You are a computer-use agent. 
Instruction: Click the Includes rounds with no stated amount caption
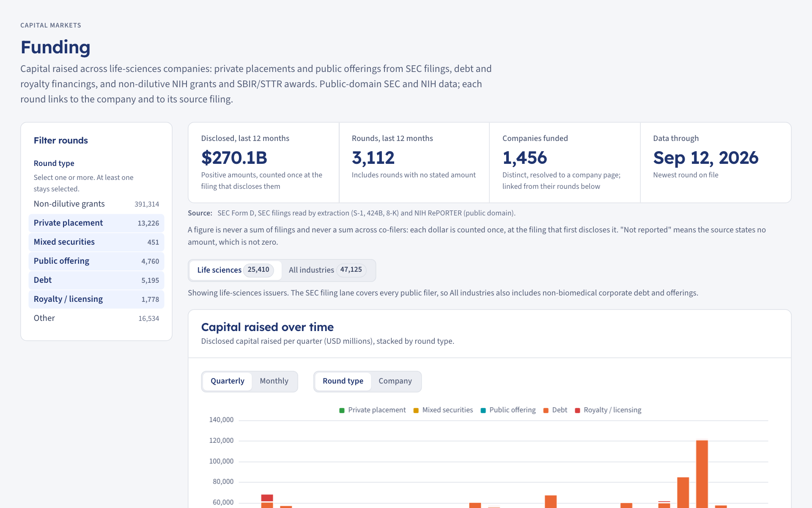click(x=414, y=175)
